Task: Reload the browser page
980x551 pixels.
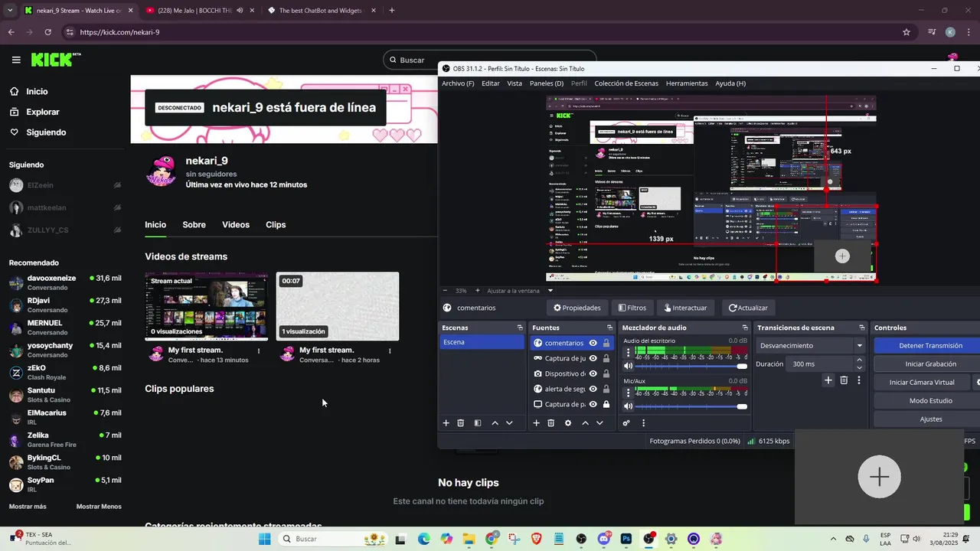Action: (x=47, y=32)
